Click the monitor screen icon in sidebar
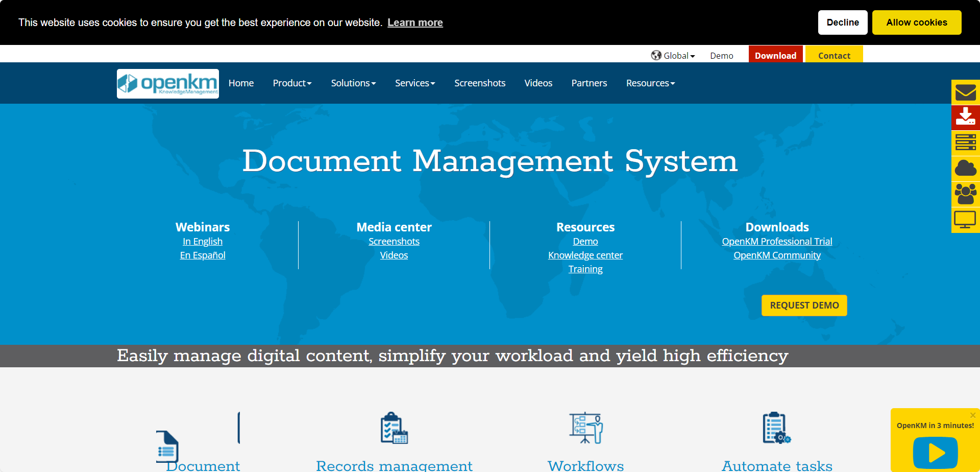This screenshot has width=980, height=472. point(966,220)
